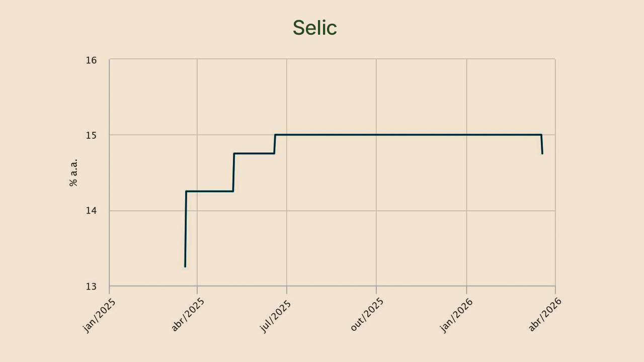
Task: Click the '% a.a.' y-axis label
Action: 73,173
